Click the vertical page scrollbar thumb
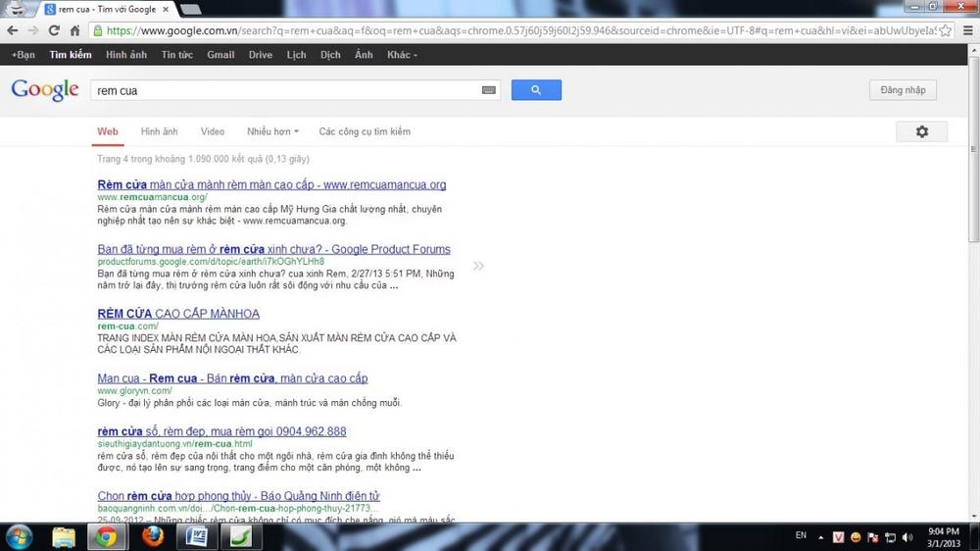 [974, 151]
